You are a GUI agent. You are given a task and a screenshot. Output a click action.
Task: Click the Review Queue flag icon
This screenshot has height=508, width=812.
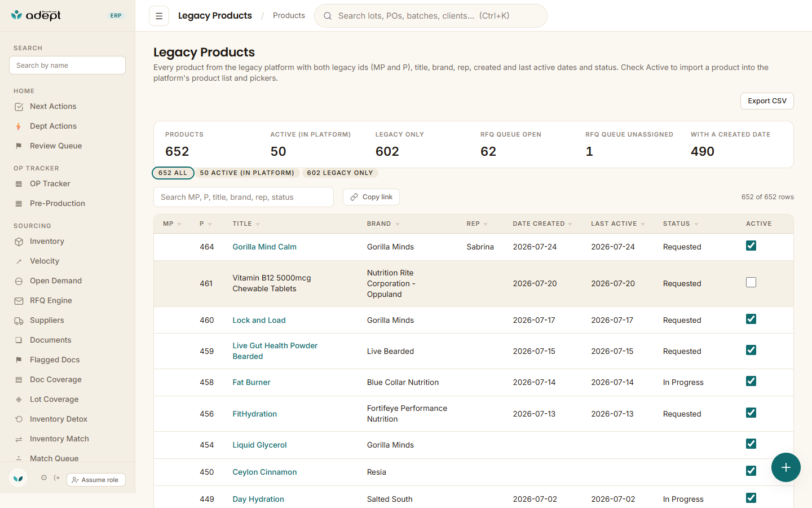click(19, 146)
